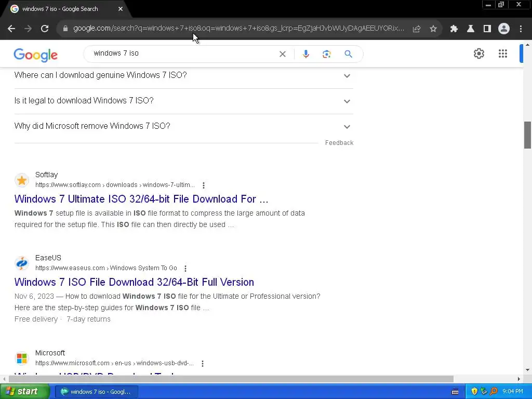Image resolution: width=532 pixels, height=399 pixels.
Task: Bookmark this tab with star icon
Action: (x=433, y=29)
